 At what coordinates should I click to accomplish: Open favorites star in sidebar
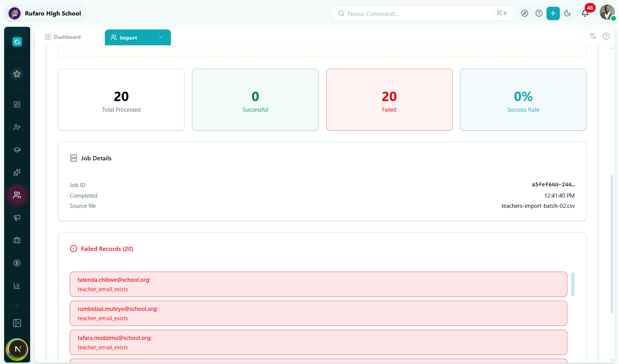click(17, 74)
